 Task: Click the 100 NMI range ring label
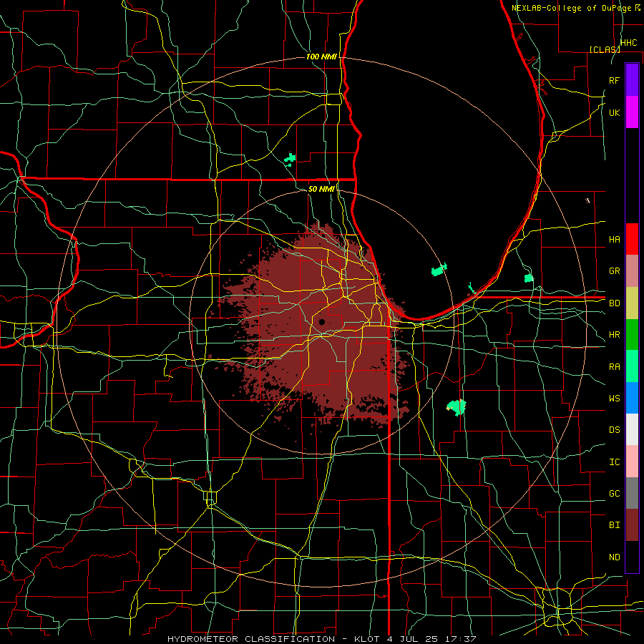click(321, 57)
